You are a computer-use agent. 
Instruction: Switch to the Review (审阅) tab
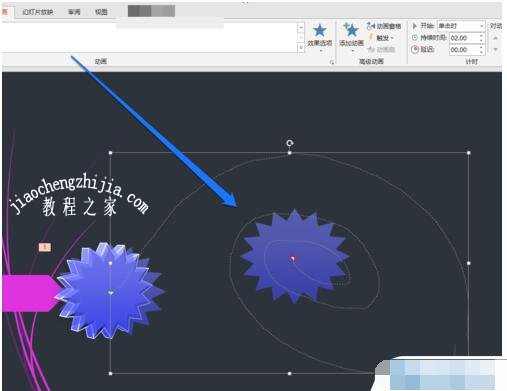(74, 12)
